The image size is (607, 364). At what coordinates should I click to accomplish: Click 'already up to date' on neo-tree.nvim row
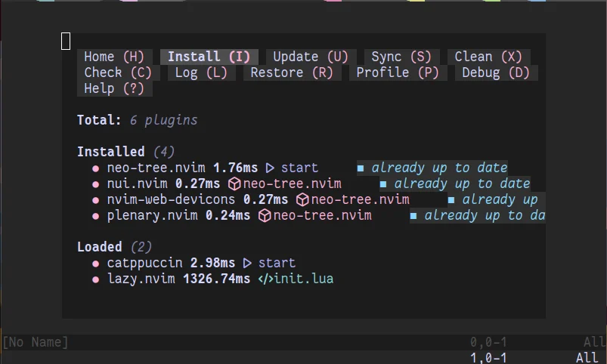(439, 168)
